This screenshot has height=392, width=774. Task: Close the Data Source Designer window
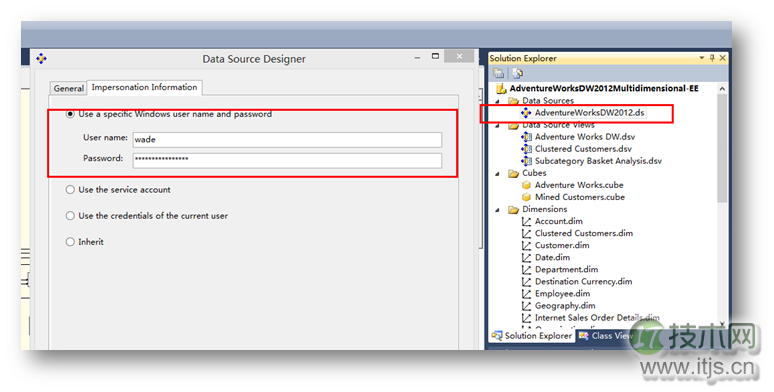pyautogui.click(x=459, y=56)
